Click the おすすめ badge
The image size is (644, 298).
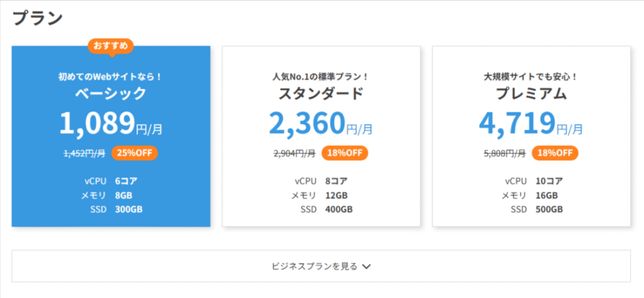pyautogui.click(x=111, y=46)
